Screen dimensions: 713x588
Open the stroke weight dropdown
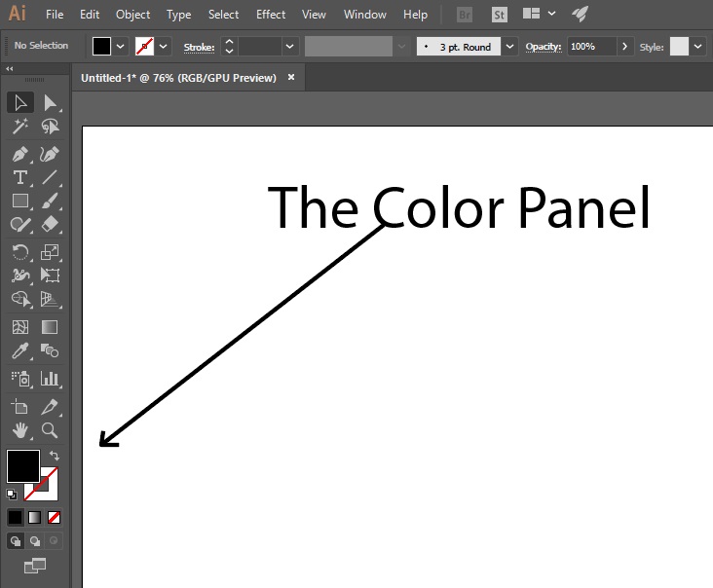pyautogui.click(x=289, y=47)
